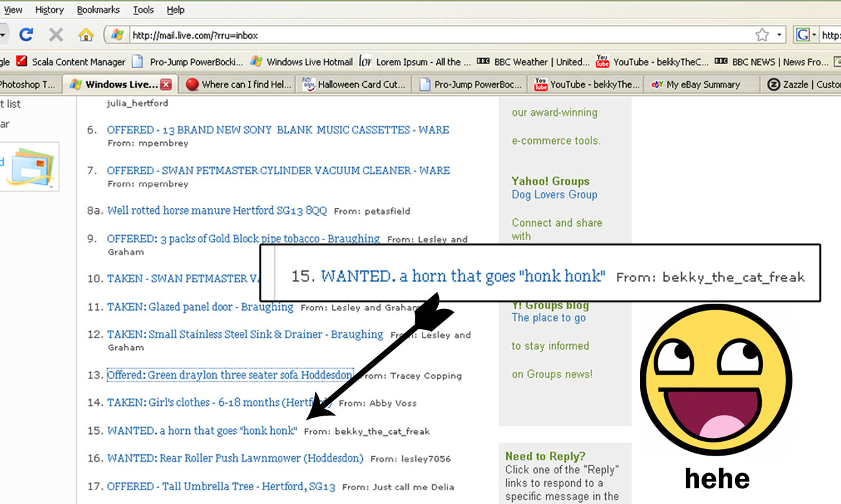Screen dimensions: 841x504
Task: Open the horn that goes honk honk post
Action: pyautogui.click(x=202, y=431)
